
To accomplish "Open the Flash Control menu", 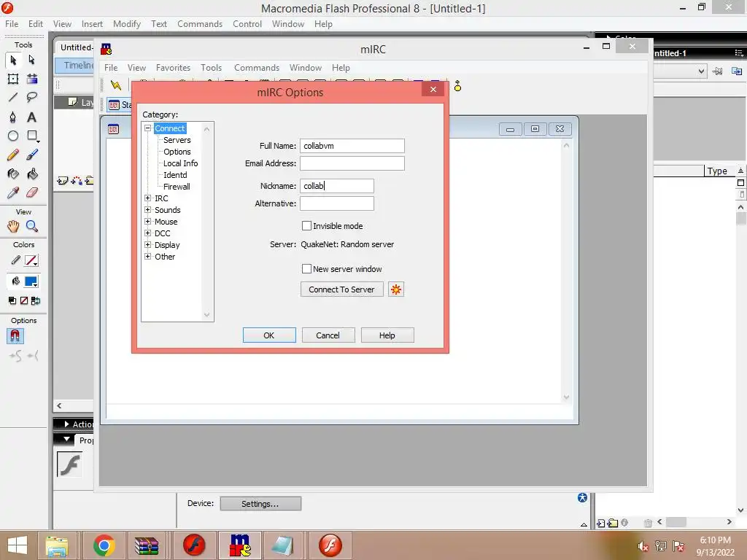I will click(x=247, y=24).
